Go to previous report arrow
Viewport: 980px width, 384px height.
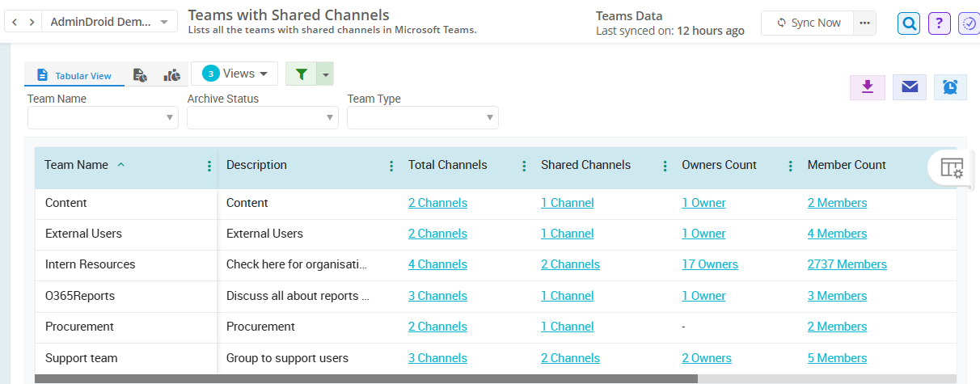pyautogui.click(x=15, y=22)
